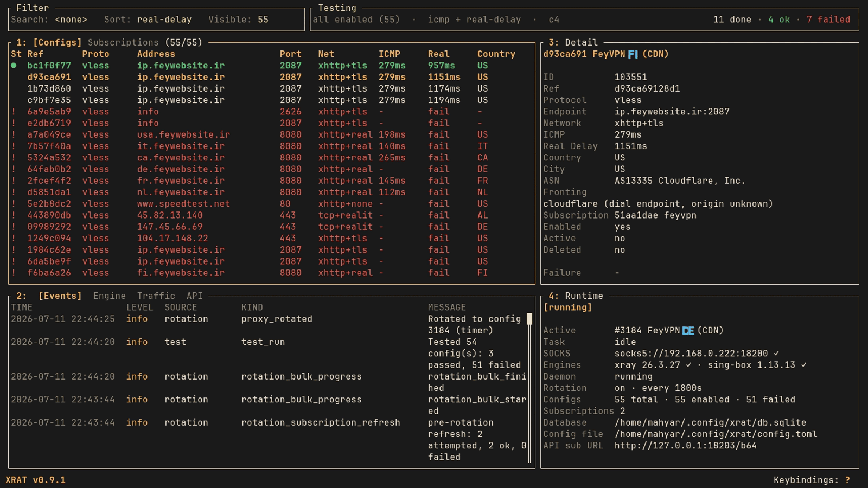Click the Country column header
Screen dimensions: 868x488
tap(496, 54)
